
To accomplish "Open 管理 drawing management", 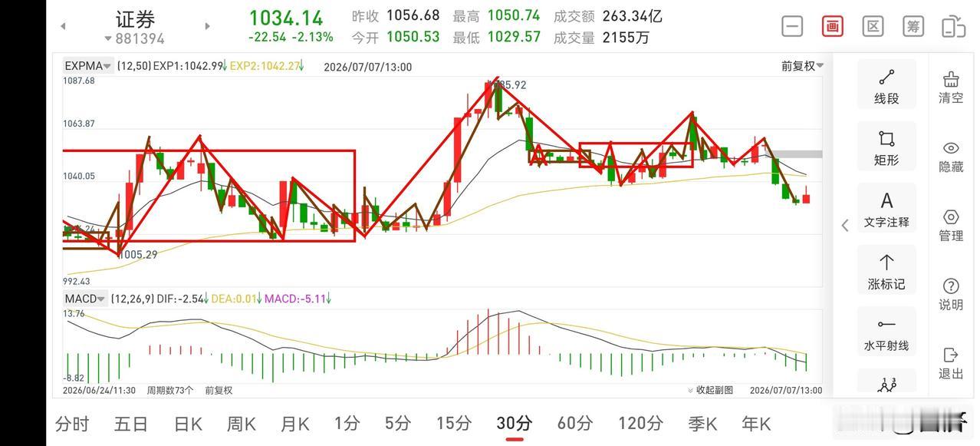I will (x=951, y=225).
